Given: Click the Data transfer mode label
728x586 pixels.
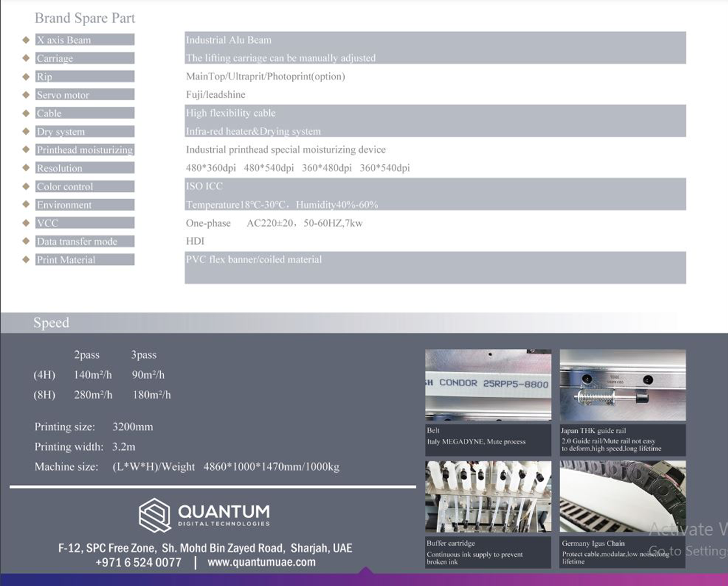Looking at the screenshot, I should (77, 242).
